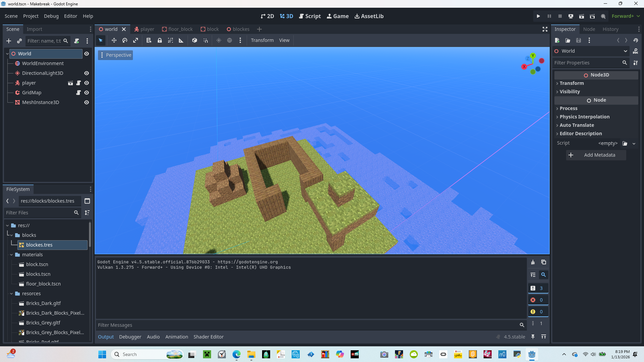The height and width of the screenshot is (362, 644).
Task: Toggle lock on selected node
Action: pyautogui.click(x=160, y=40)
